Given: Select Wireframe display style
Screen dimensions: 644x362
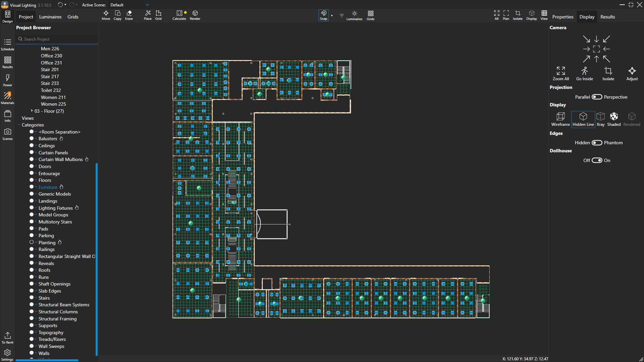Looking at the screenshot, I should tap(560, 119).
